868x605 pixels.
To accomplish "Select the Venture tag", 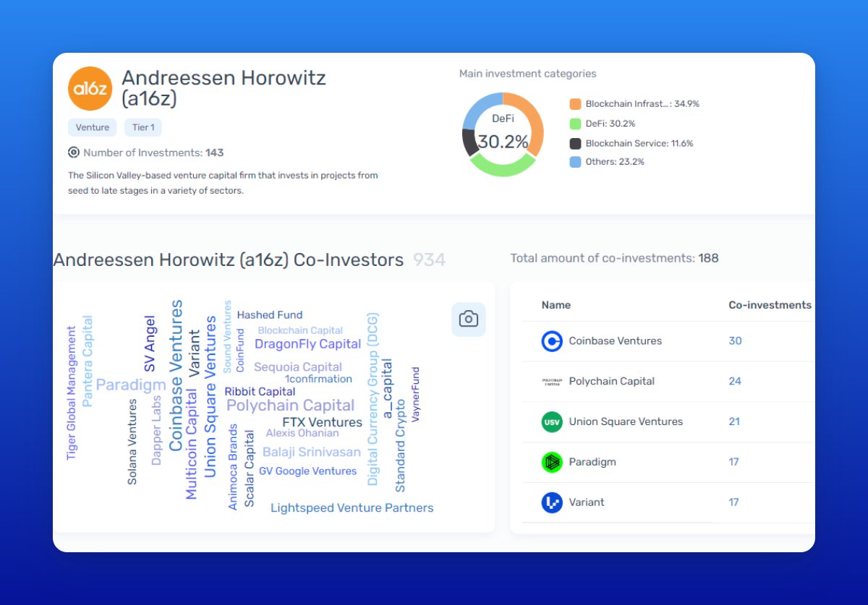I will [93, 127].
